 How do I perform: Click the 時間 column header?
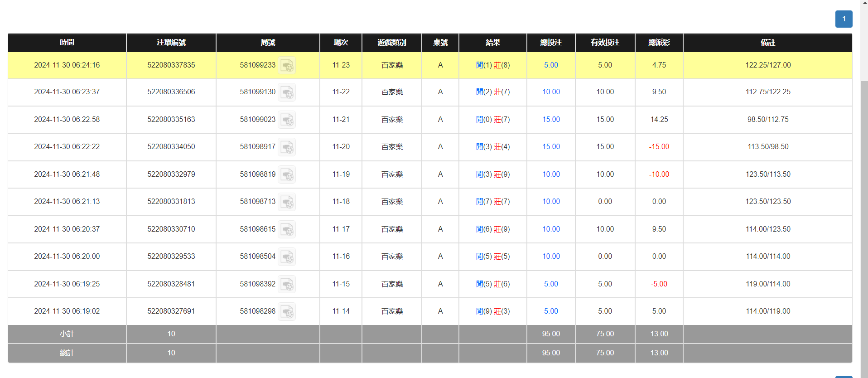[67, 43]
